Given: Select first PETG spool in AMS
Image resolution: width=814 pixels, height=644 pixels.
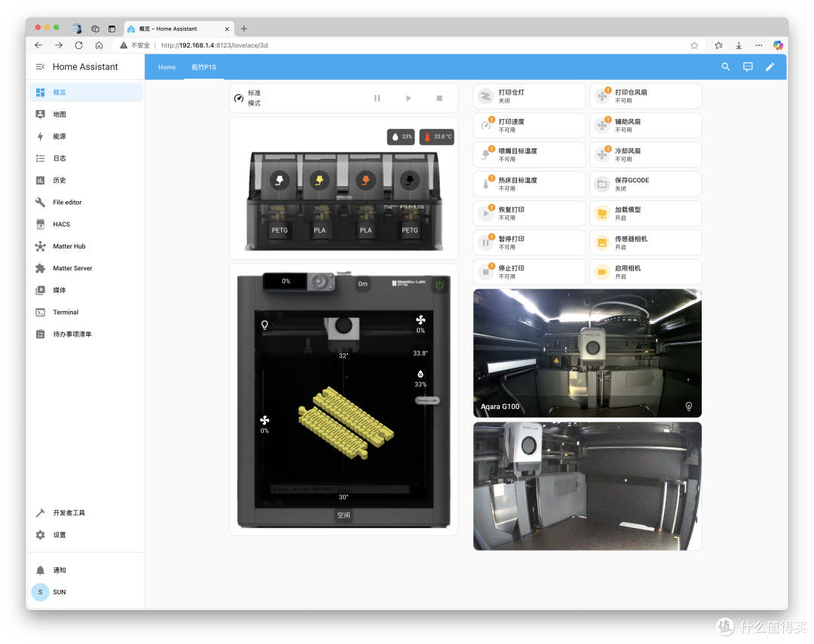Looking at the screenshot, I should coord(280,180).
